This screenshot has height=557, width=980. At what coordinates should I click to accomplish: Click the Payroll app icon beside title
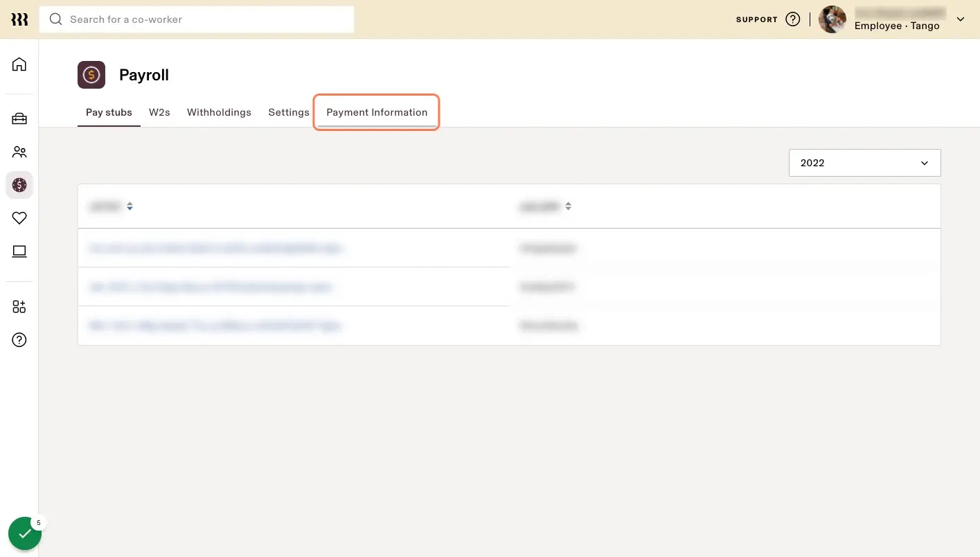click(x=91, y=75)
